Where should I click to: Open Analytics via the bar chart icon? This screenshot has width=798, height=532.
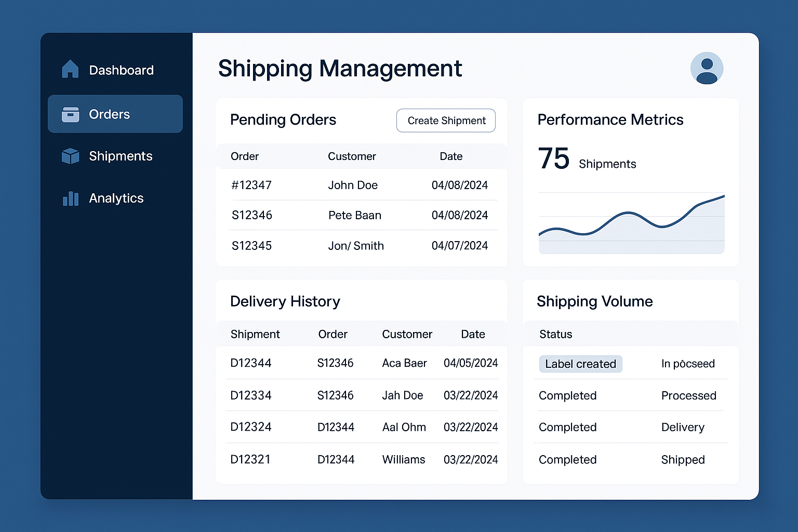coord(70,198)
